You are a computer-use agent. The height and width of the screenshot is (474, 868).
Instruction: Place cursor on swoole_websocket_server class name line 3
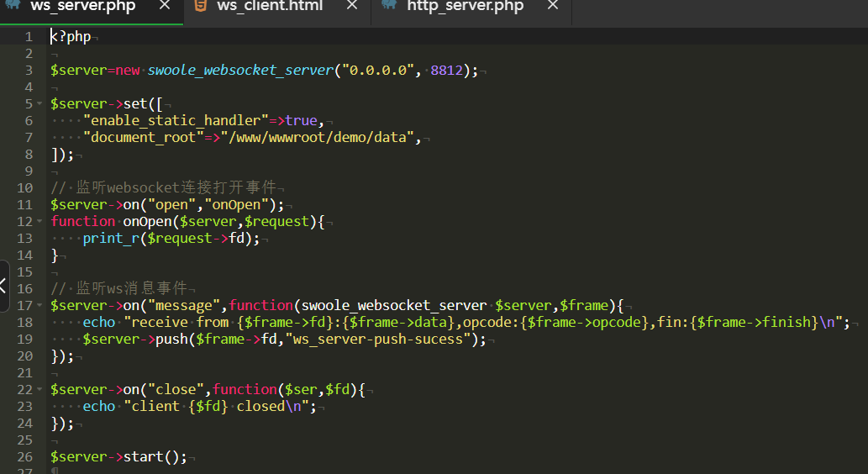[x=241, y=71]
